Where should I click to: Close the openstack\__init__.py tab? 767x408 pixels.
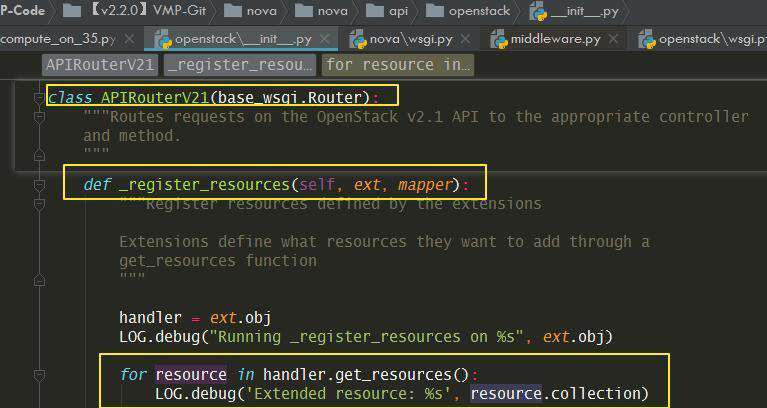pos(324,40)
